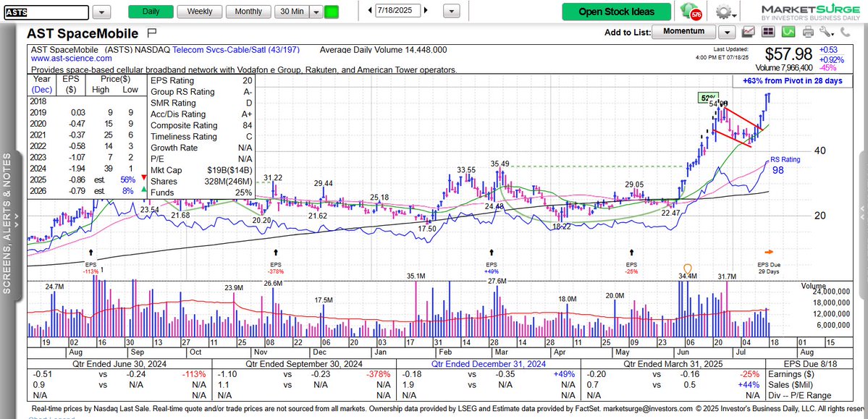Open the 30 Min interval dropdown arrow
This screenshot has height=419, width=868.
[x=316, y=12]
